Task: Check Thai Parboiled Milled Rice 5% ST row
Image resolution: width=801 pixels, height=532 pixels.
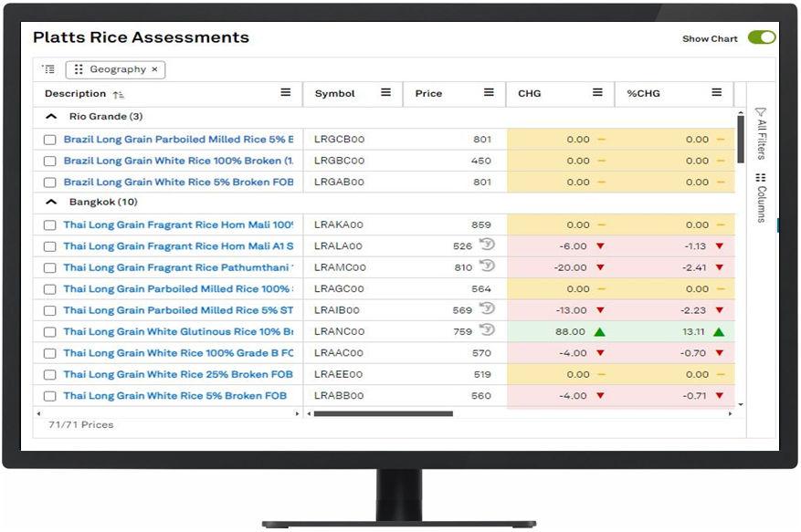Action: click(49, 310)
